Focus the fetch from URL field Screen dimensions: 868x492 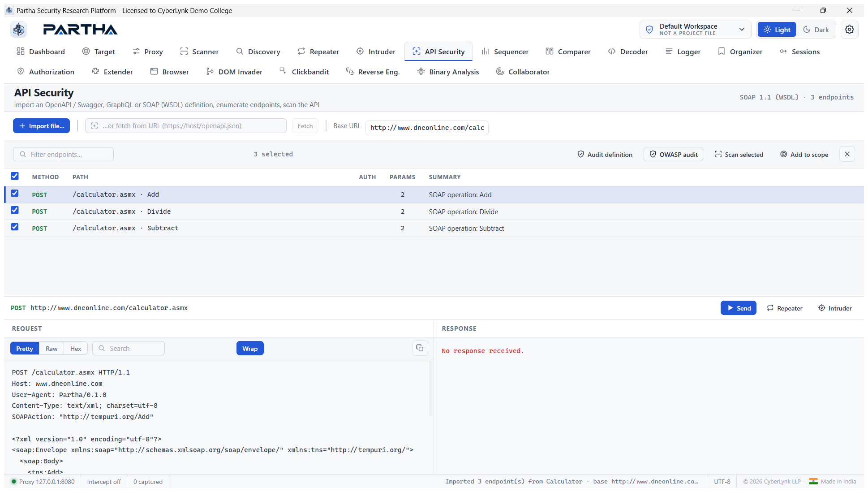click(x=186, y=126)
